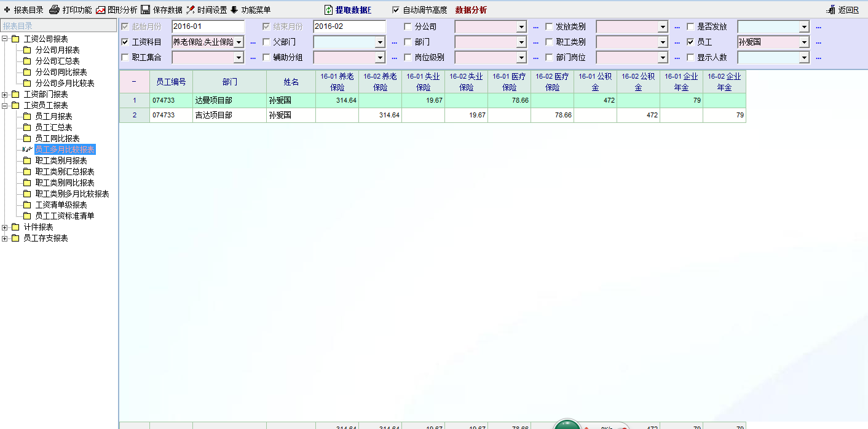Click the 返回 return icon

click(x=831, y=10)
